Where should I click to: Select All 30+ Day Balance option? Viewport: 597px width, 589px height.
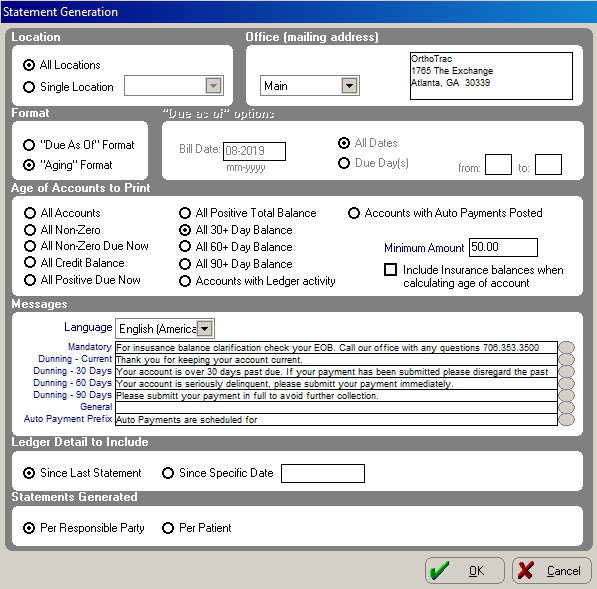pyautogui.click(x=185, y=230)
